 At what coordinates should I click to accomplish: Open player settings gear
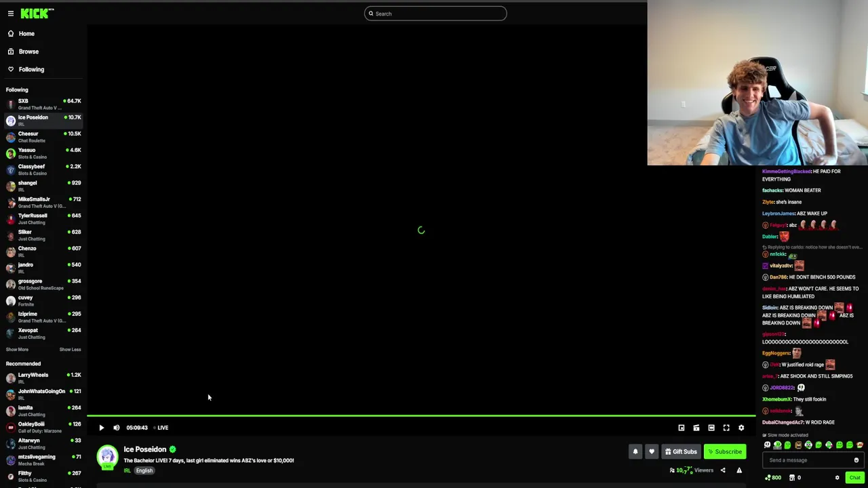tap(741, 428)
